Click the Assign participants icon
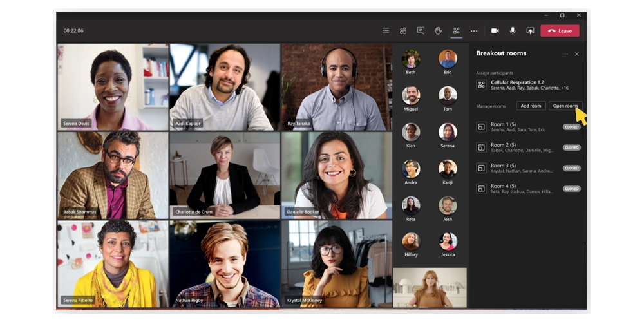 click(481, 84)
